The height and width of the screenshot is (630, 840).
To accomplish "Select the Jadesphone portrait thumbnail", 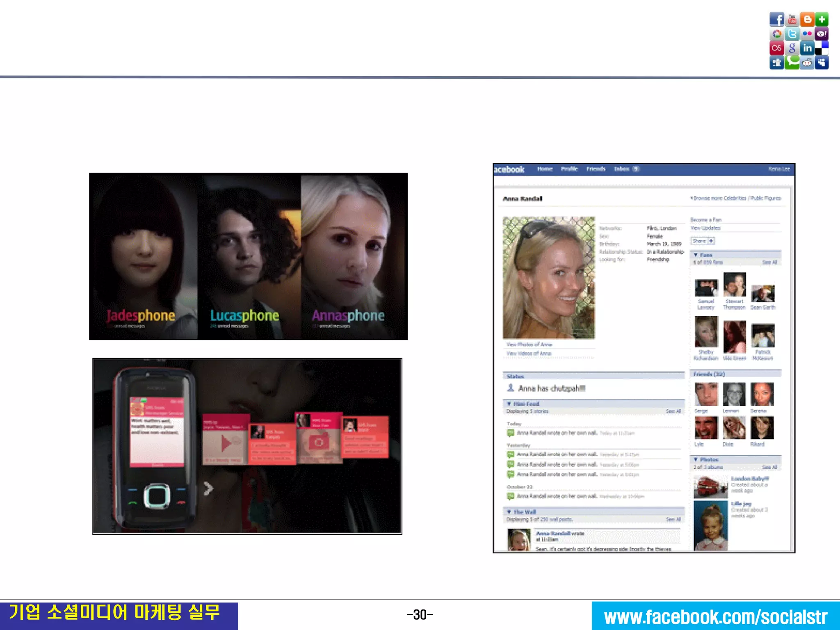I will 143,256.
